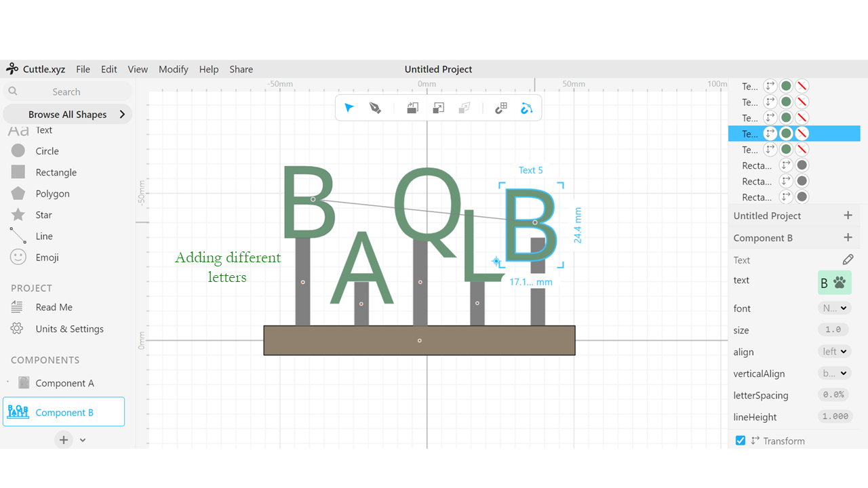Toggle snap to grid magnet
Viewport: 868px width, 488px height.
501,108
